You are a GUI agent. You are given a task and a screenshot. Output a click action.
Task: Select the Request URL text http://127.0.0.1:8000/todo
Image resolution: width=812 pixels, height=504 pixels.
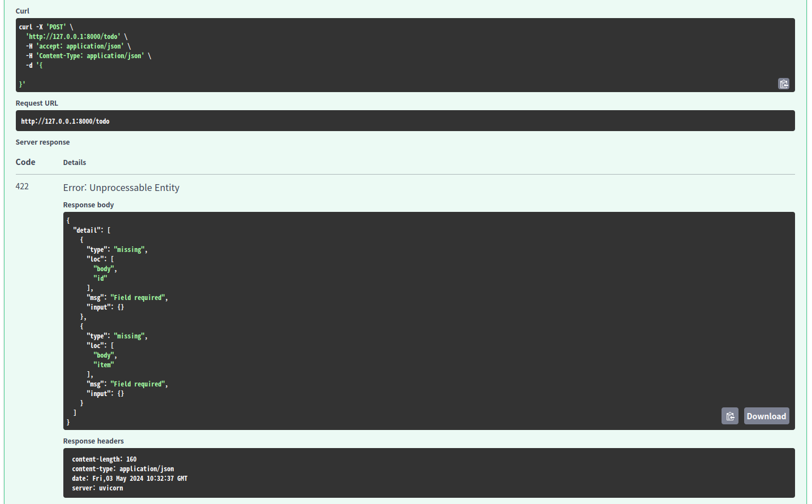[x=66, y=121]
